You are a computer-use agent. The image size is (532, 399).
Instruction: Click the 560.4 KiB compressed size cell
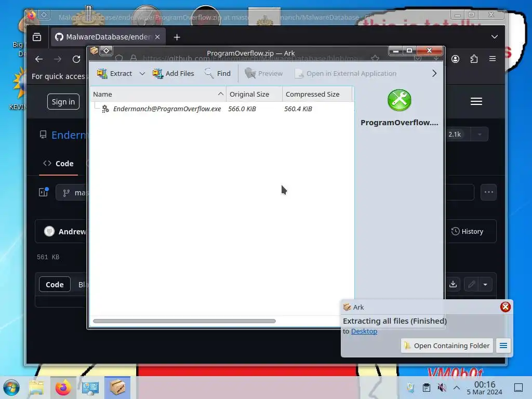point(298,109)
